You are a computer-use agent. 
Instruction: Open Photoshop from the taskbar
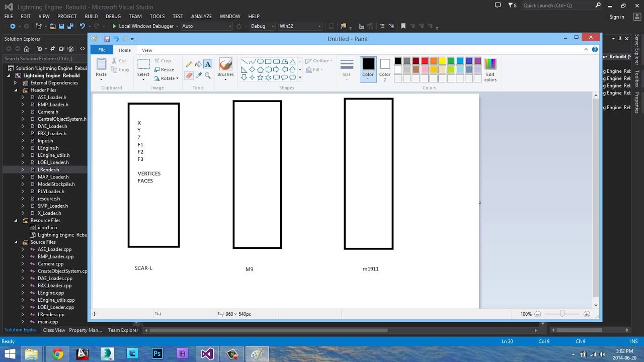[157, 354]
